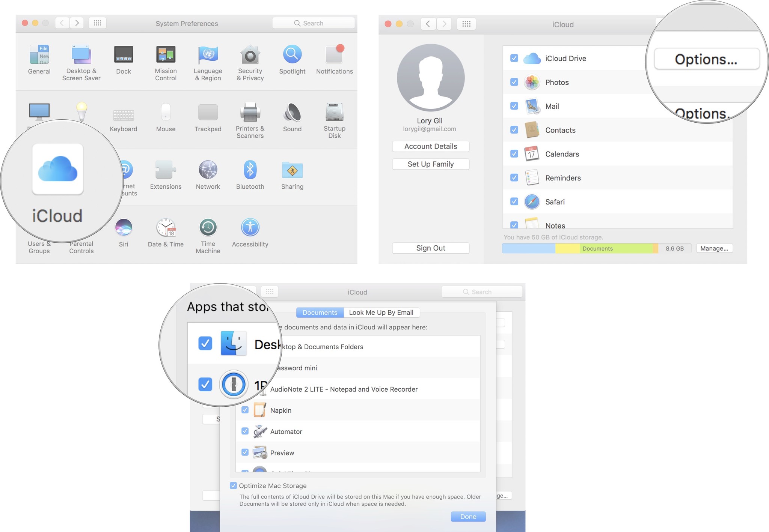769x532 pixels.
Task: Toggle iCloud Drive checkbox on
Action: [x=513, y=59]
